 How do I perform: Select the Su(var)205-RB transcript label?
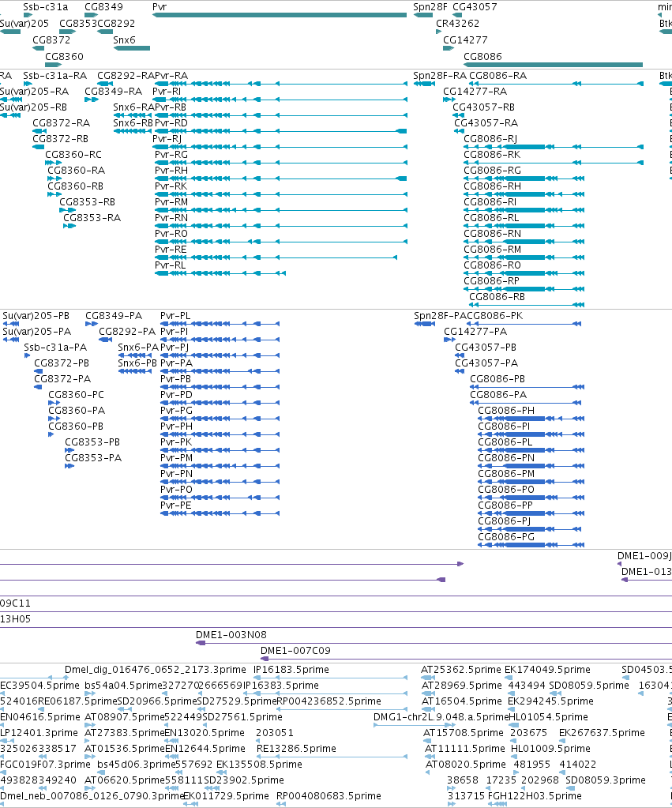33,107
